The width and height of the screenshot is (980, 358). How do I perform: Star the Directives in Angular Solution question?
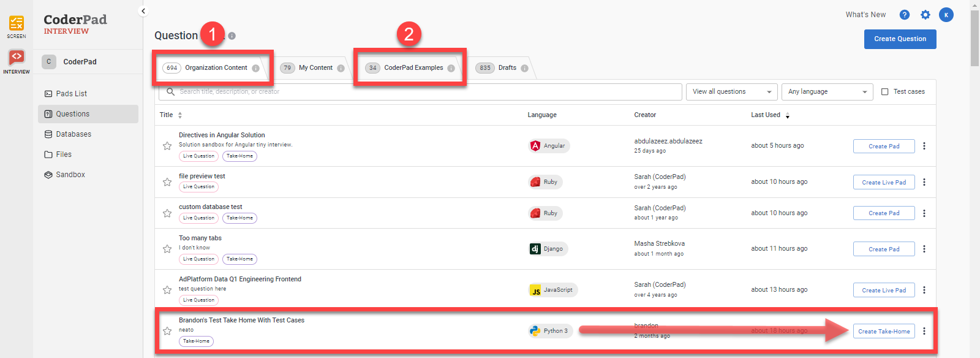tap(167, 146)
